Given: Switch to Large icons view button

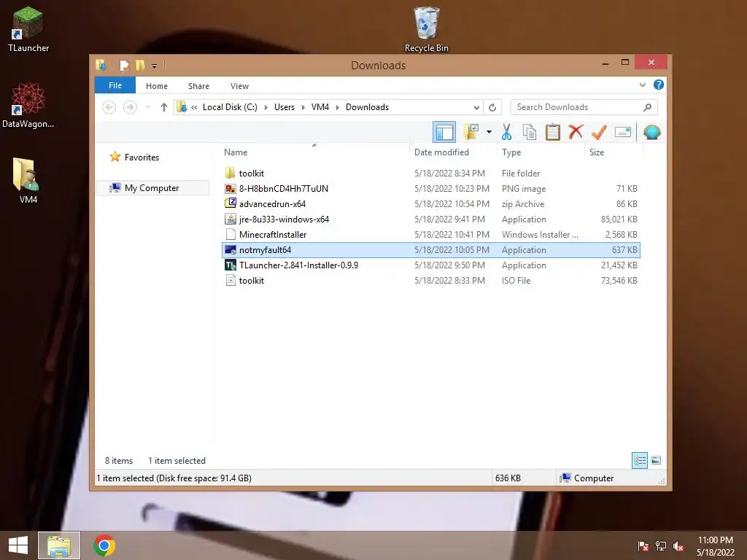Looking at the screenshot, I should [656, 460].
